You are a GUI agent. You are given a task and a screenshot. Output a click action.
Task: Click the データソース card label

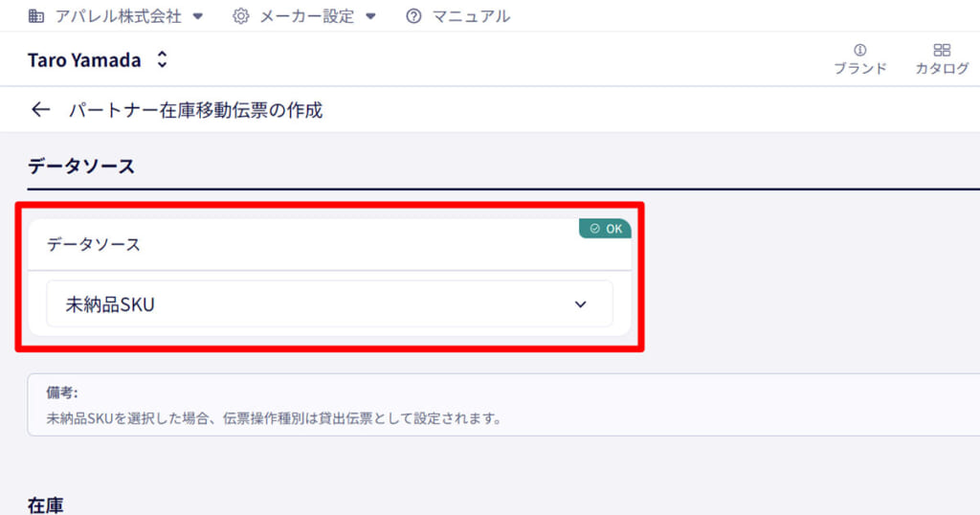(94, 244)
